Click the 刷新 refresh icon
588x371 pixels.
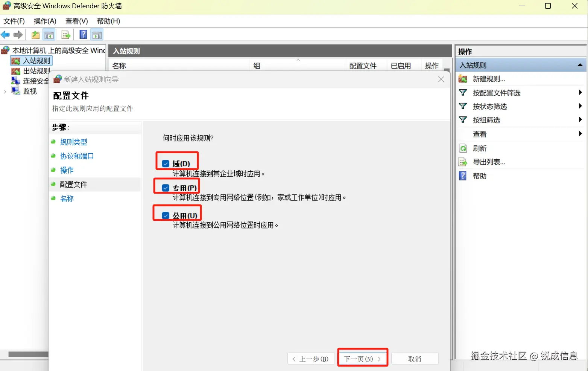tap(463, 148)
